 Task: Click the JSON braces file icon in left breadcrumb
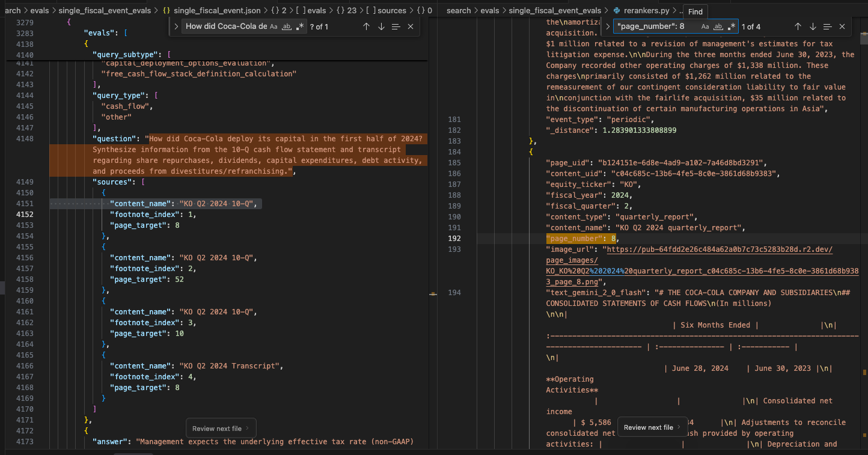coord(167,11)
